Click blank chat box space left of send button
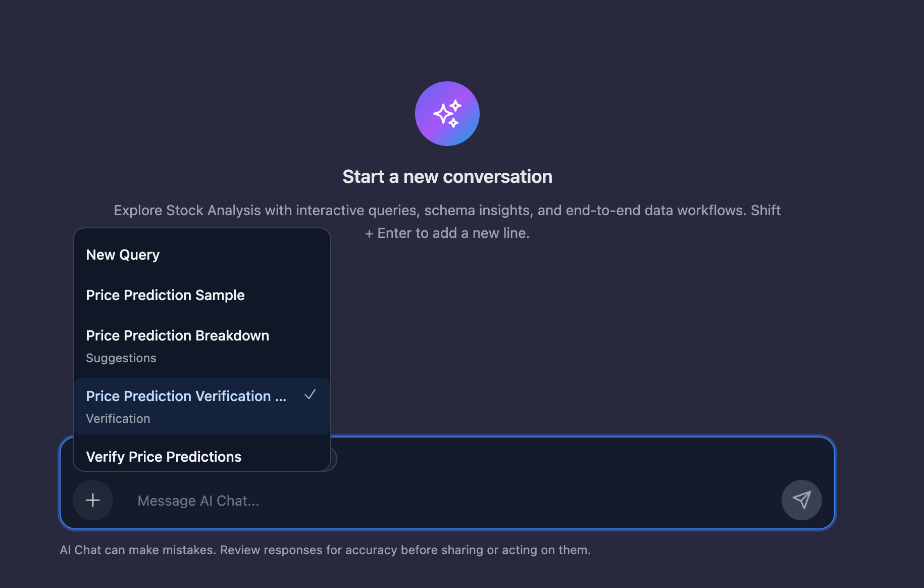The height and width of the screenshot is (588, 924). tap(656, 500)
